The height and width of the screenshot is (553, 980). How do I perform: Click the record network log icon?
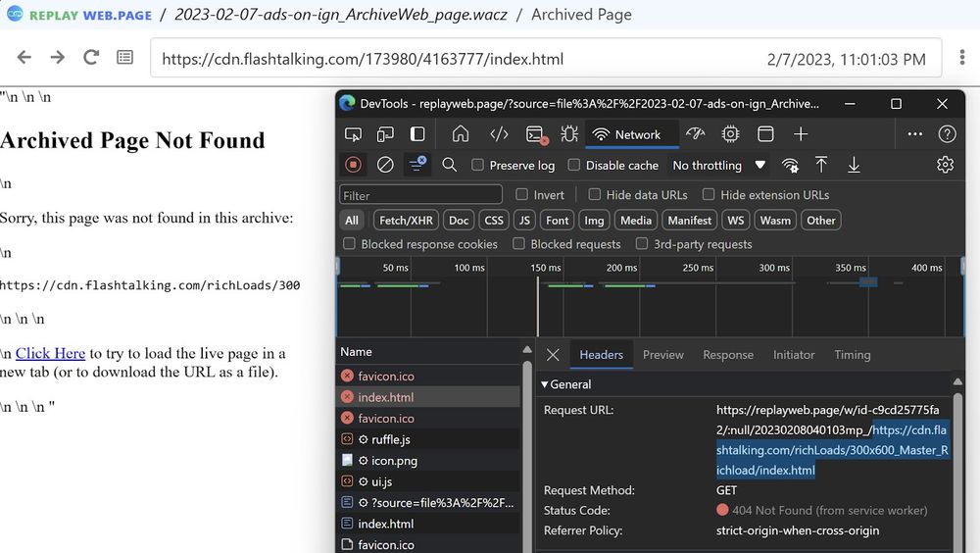click(x=353, y=165)
